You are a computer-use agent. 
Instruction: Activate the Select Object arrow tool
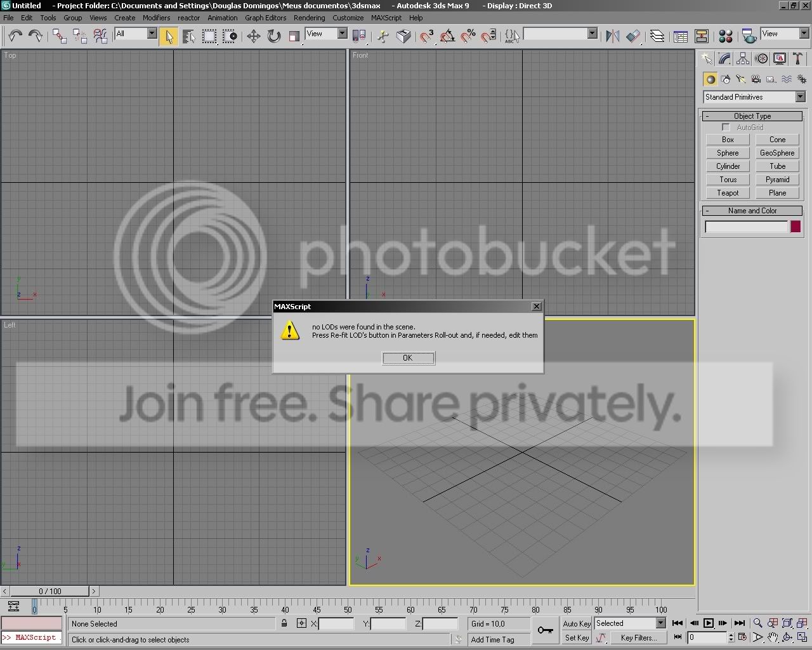pyautogui.click(x=169, y=36)
